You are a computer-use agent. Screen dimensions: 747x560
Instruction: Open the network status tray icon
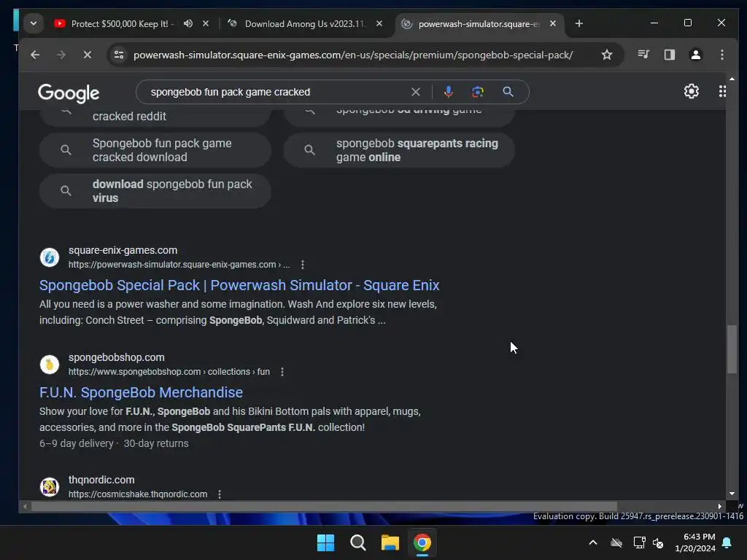(639, 542)
